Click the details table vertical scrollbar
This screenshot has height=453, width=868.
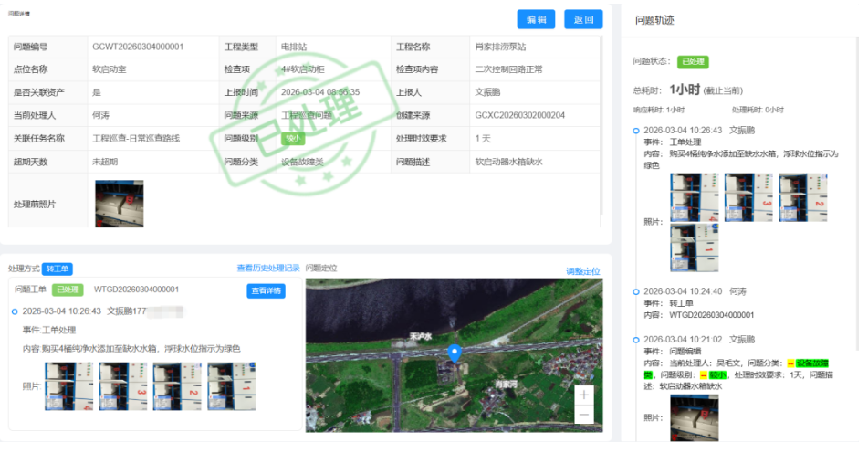pyautogui.click(x=600, y=128)
